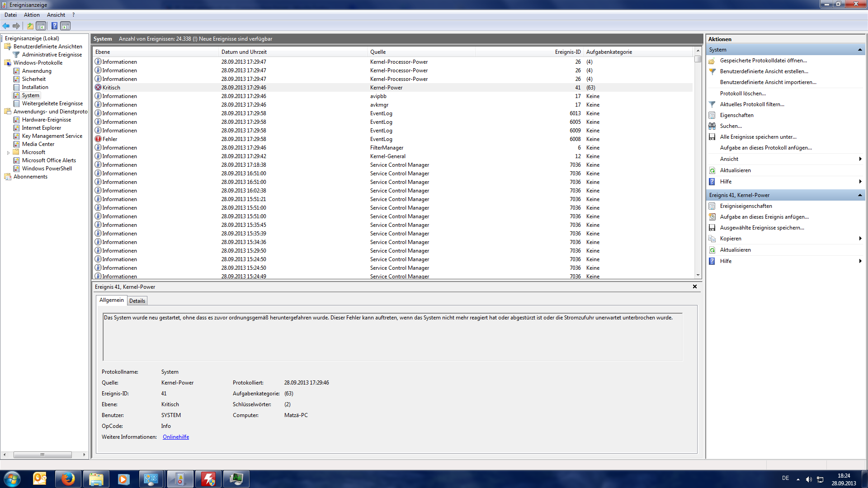Click the Onlinehilfe link
Viewport: 868px width, 488px height.
point(176,437)
